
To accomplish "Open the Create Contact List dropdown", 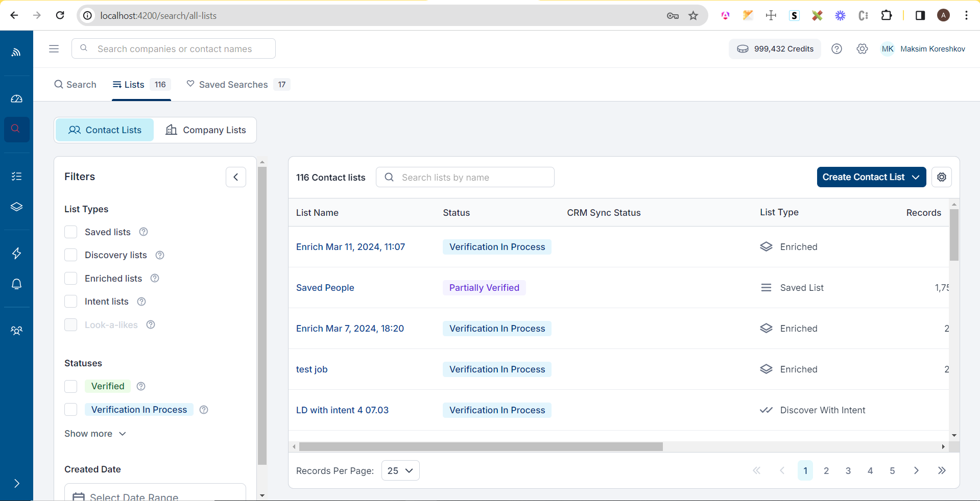I will pos(871,177).
